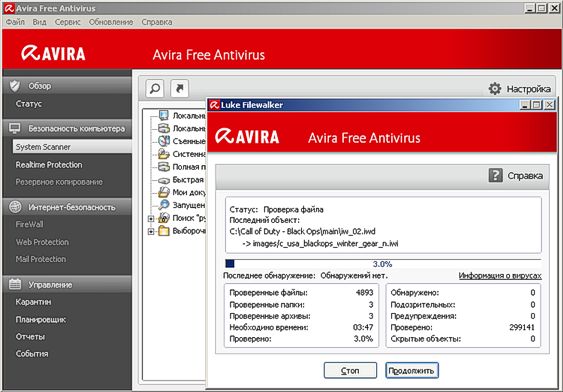Click the path C:\Call of Duty - Black Ops text
Image resolution: width=563 pixels, height=392 pixels.
pyautogui.click(x=302, y=231)
